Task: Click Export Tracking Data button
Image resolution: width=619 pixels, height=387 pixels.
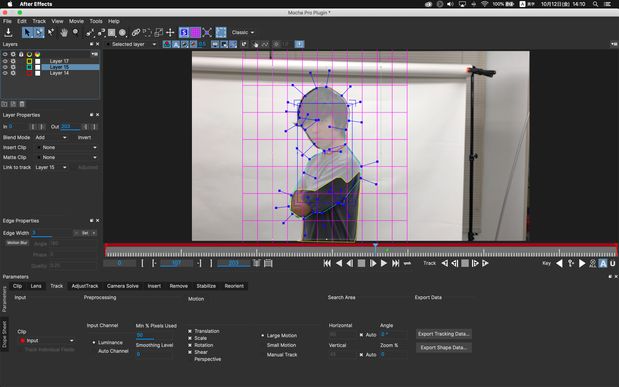Action: (x=444, y=334)
